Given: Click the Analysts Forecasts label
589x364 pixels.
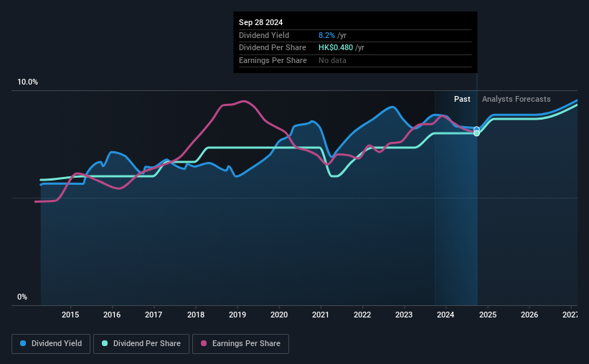Looking at the screenshot, I should [x=516, y=99].
